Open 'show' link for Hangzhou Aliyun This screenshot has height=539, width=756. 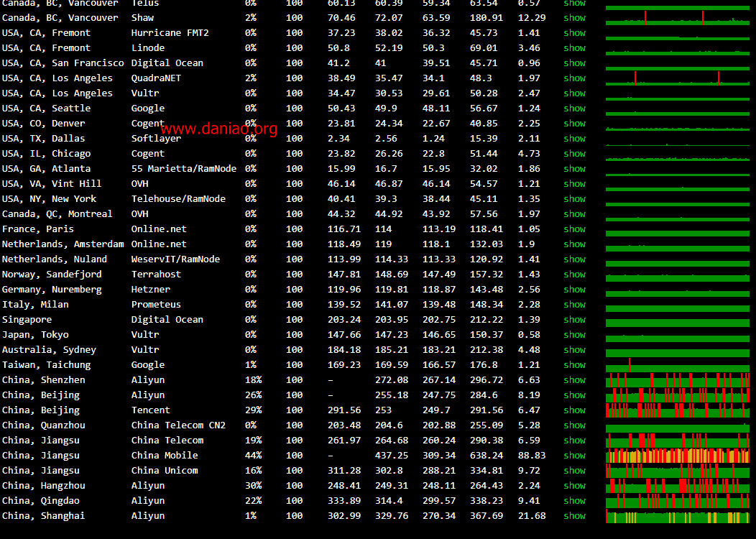575,486
